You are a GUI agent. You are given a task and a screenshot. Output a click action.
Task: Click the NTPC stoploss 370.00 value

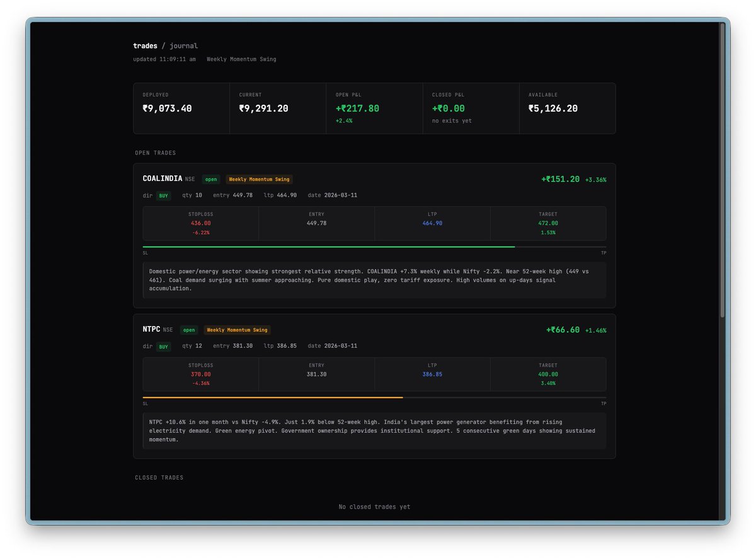(x=201, y=374)
